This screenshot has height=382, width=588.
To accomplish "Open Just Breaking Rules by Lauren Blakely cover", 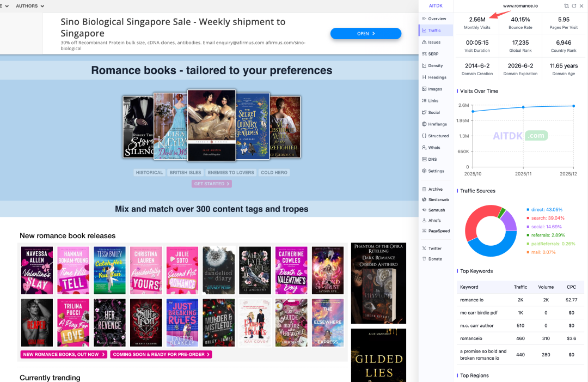I will tap(182, 323).
